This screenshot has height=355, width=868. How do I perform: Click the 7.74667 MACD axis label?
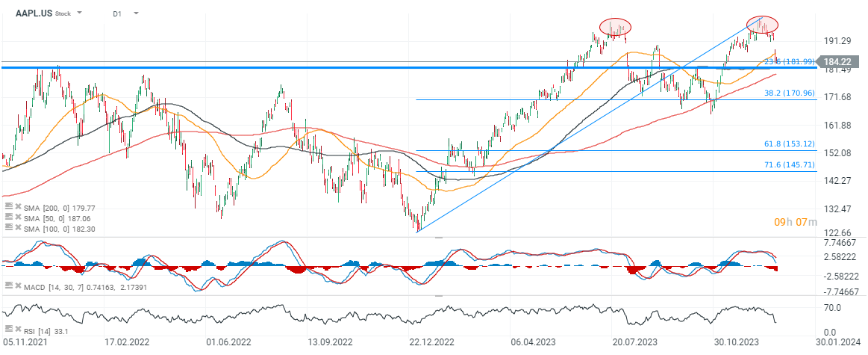(839, 243)
